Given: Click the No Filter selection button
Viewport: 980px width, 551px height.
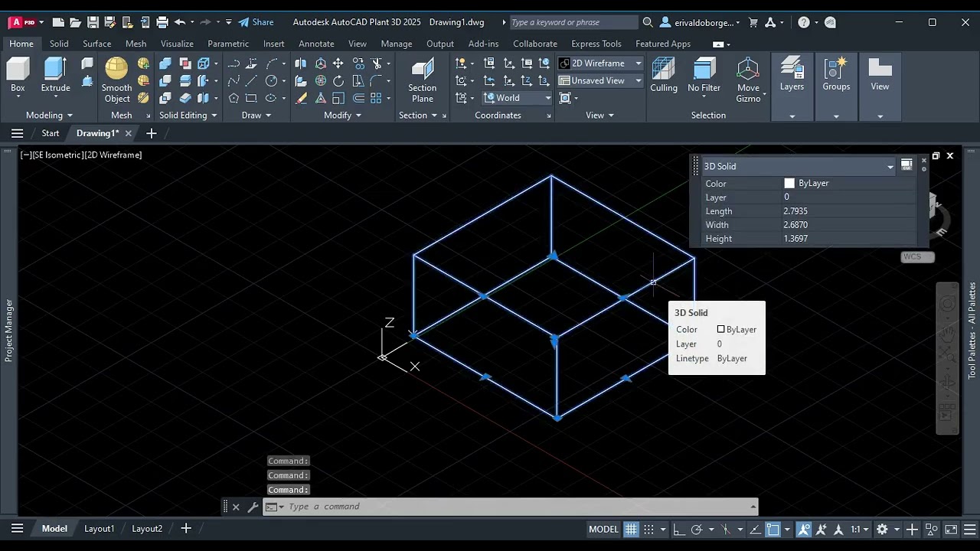Looking at the screenshot, I should click(704, 76).
